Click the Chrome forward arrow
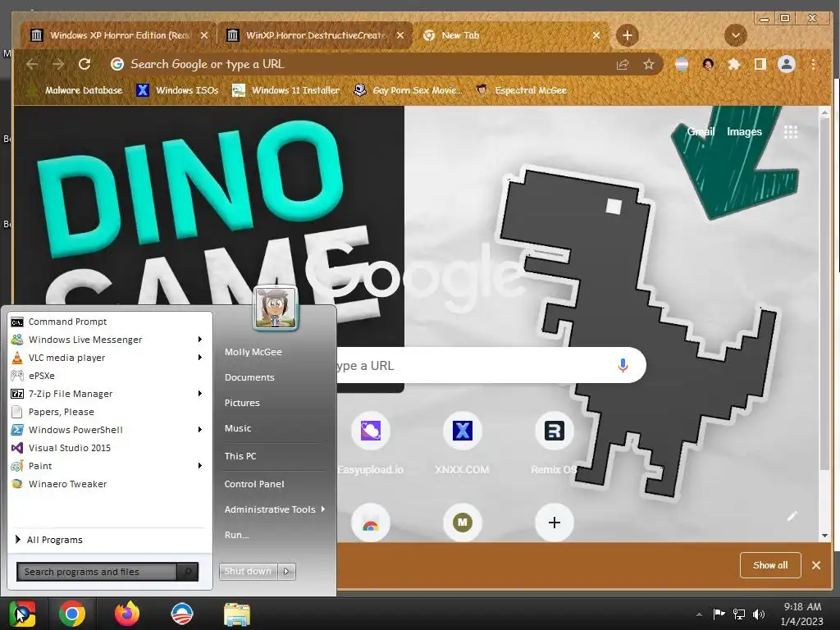This screenshot has height=630, width=840. (58, 64)
